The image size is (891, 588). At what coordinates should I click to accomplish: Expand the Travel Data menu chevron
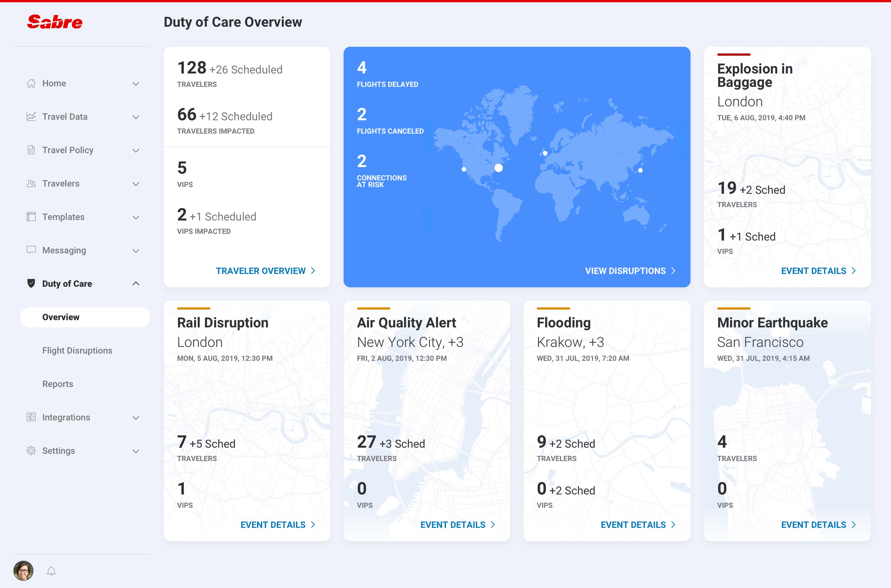coord(136,117)
